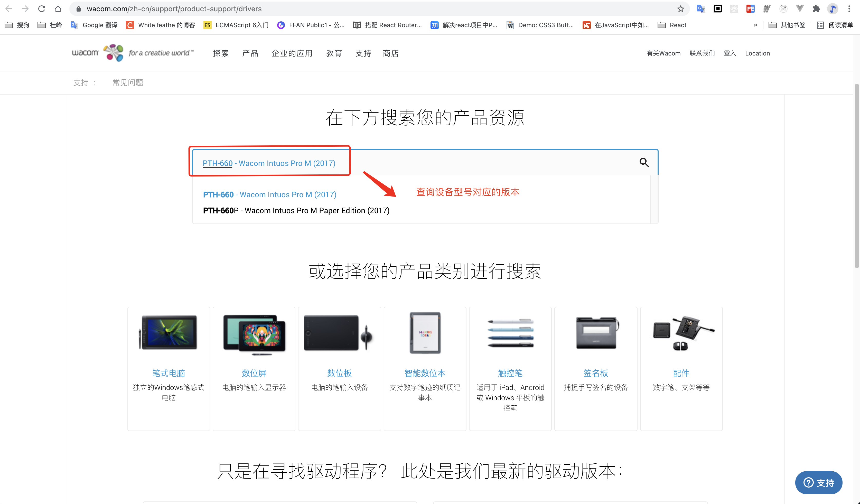Click 登入 login link
This screenshot has width=860, height=504.
730,53
